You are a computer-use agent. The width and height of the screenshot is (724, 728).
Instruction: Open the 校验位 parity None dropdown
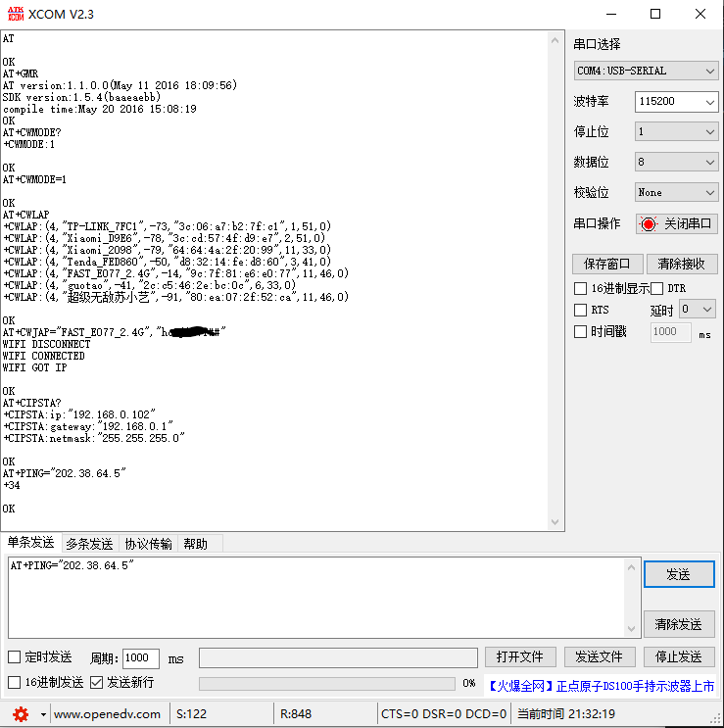pos(676,192)
